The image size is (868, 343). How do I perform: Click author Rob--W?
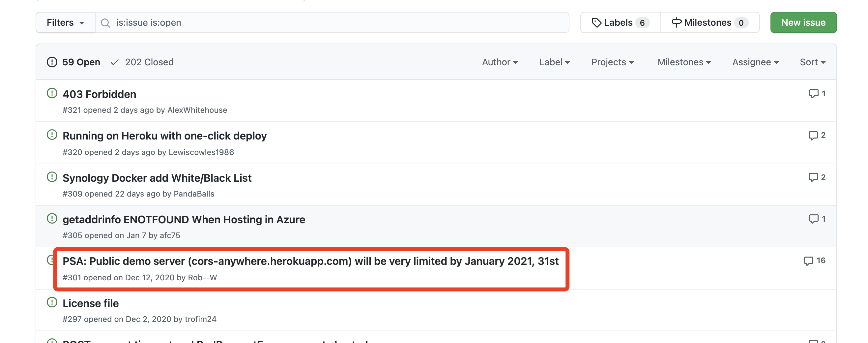pyautogui.click(x=202, y=277)
